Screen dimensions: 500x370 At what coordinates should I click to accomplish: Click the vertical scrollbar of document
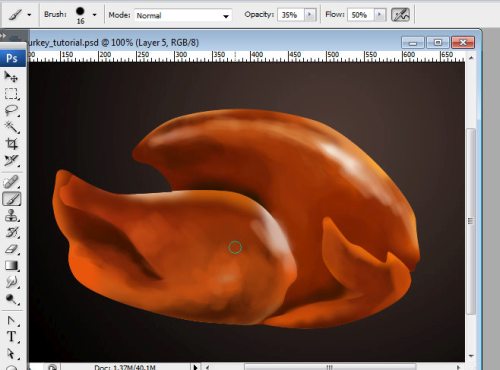click(x=471, y=221)
